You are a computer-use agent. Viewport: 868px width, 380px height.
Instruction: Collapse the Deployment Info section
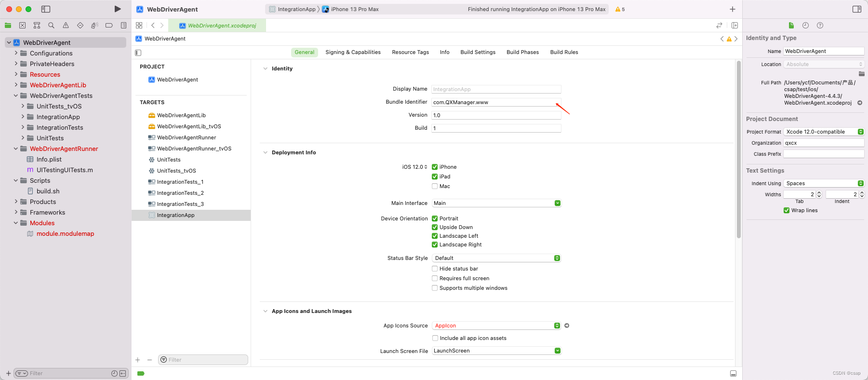pos(265,152)
